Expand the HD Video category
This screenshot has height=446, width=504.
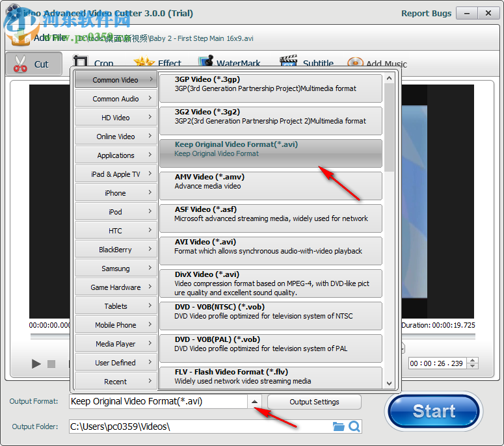pos(116,117)
